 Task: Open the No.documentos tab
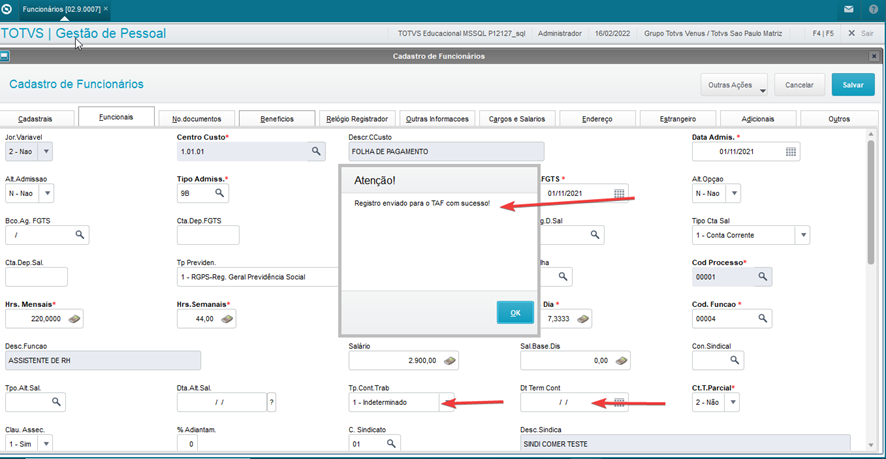point(197,119)
